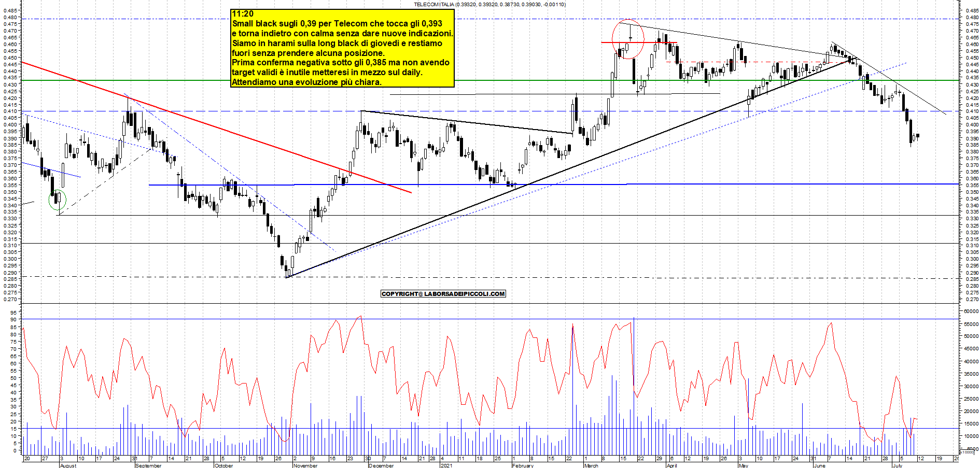Click the 15000 volume scale value

click(x=971, y=423)
